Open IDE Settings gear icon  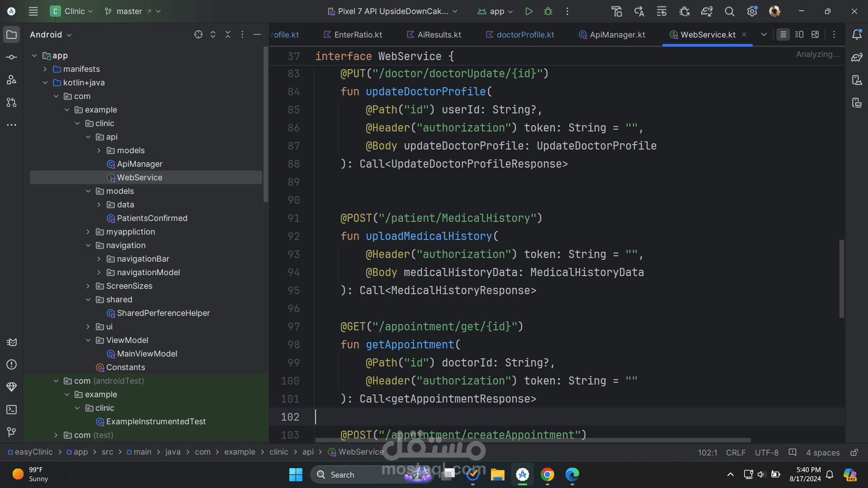click(752, 11)
